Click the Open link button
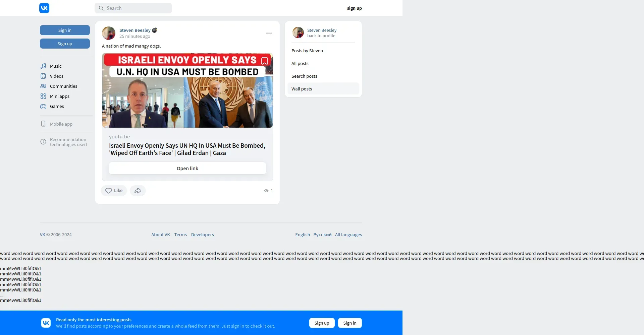 coord(187,168)
